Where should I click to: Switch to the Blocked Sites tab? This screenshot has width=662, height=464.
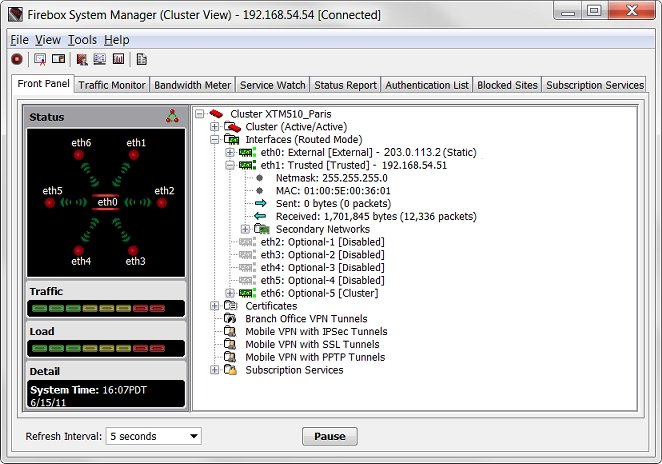pos(507,85)
